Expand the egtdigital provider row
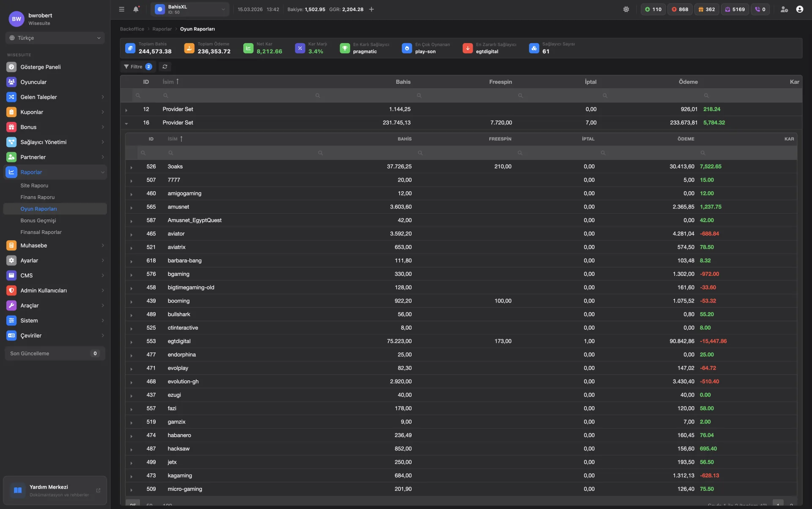The image size is (812, 509). pyautogui.click(x=132, y=342)
